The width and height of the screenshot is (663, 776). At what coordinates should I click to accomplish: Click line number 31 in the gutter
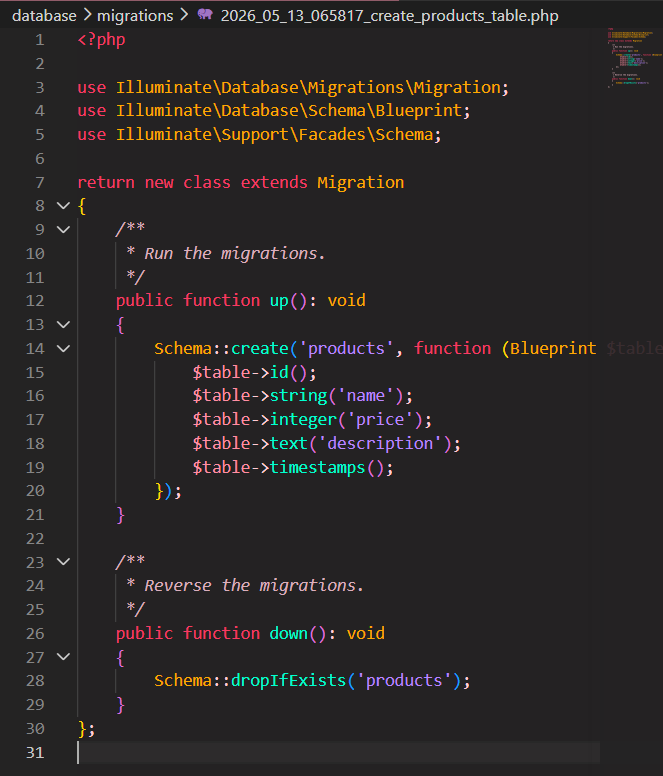point(35,752)
